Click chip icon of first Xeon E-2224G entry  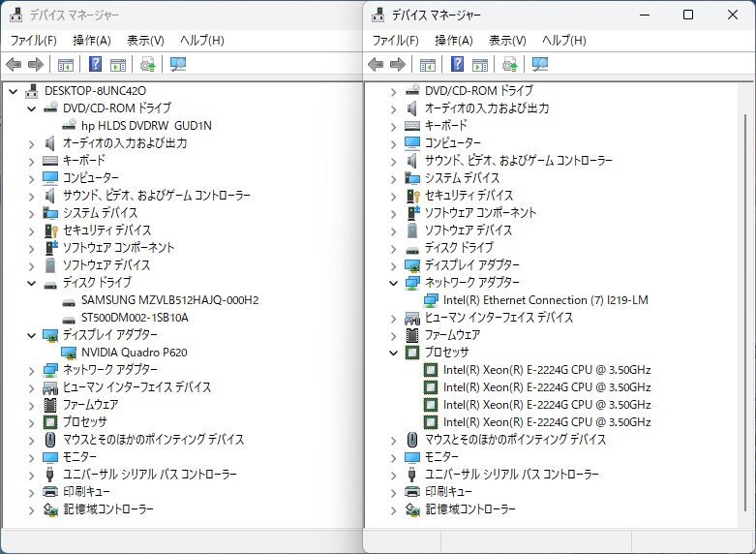430,370
